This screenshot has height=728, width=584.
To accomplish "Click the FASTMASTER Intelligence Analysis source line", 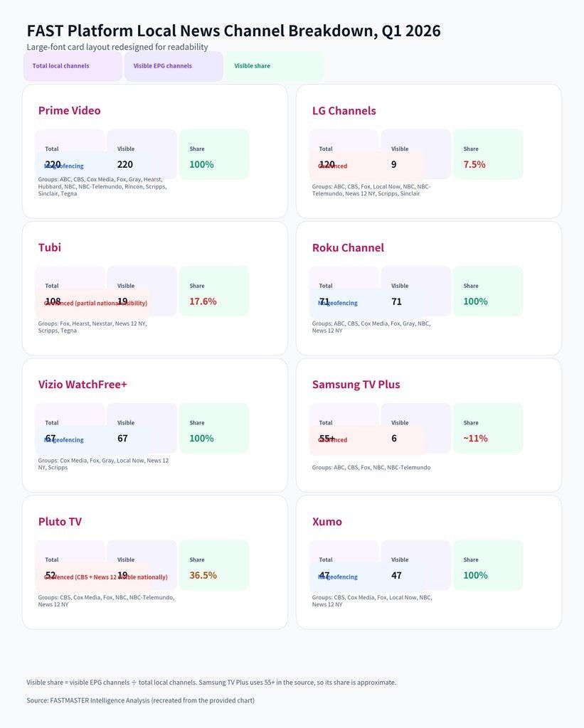I will tap(141, 700).
